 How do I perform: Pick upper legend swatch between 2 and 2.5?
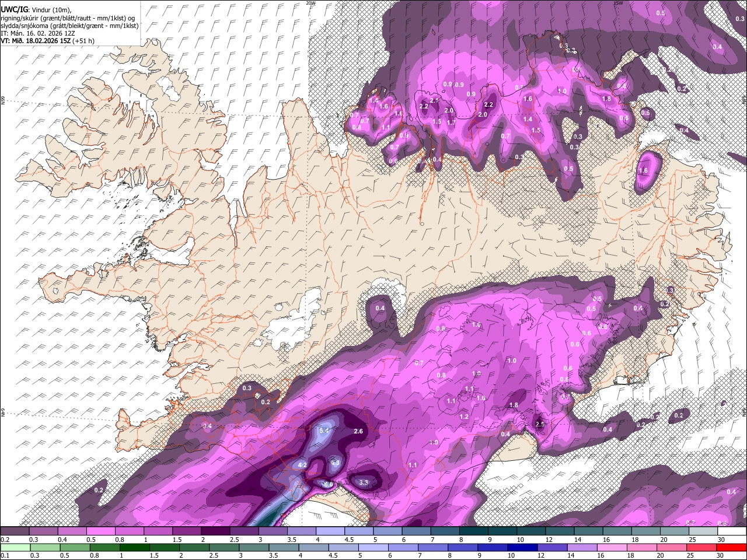click(x=215, y=531)
